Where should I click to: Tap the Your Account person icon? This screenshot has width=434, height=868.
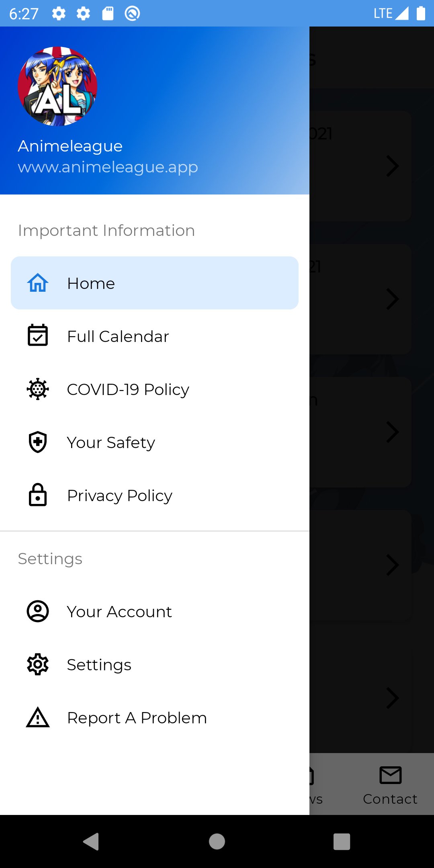tap(38, 611)
